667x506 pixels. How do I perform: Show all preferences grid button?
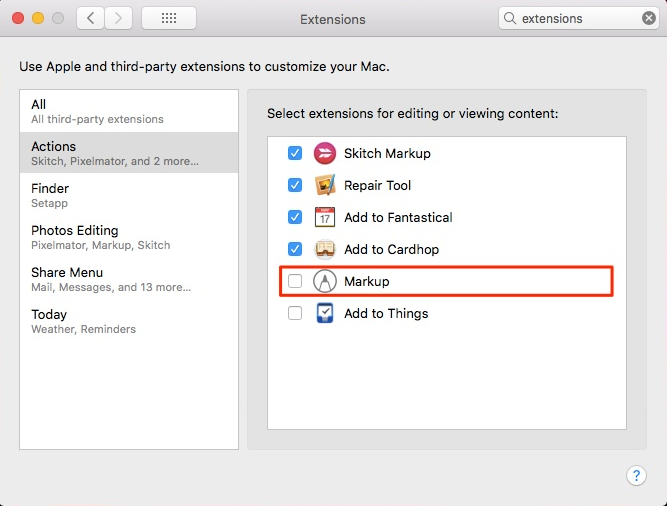(x=169, y=18)
